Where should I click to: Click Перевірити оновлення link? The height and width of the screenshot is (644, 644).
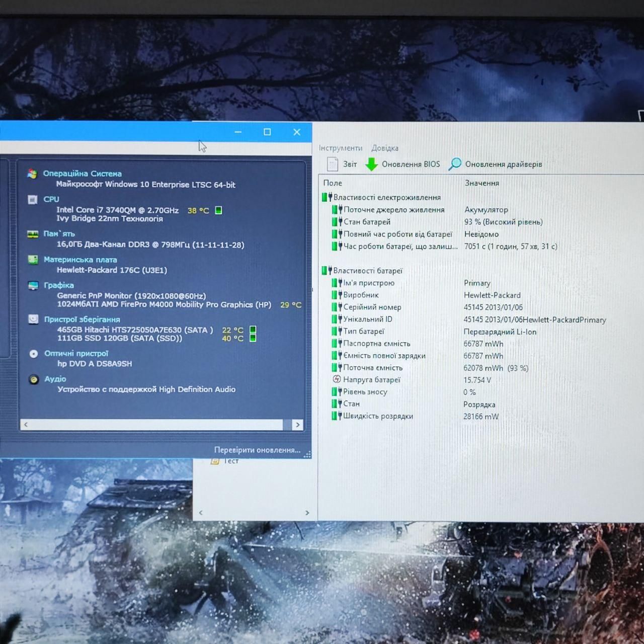[x=257, y=450]
